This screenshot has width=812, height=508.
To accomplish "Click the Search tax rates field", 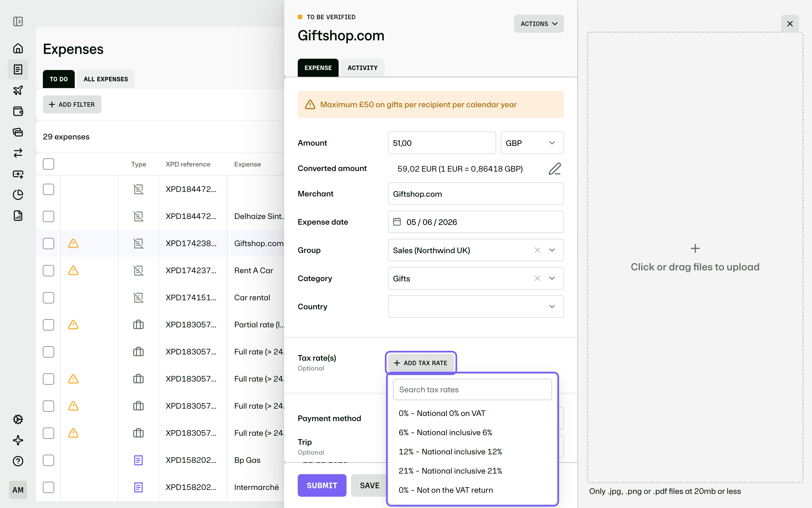I will (x=472, y=389).
